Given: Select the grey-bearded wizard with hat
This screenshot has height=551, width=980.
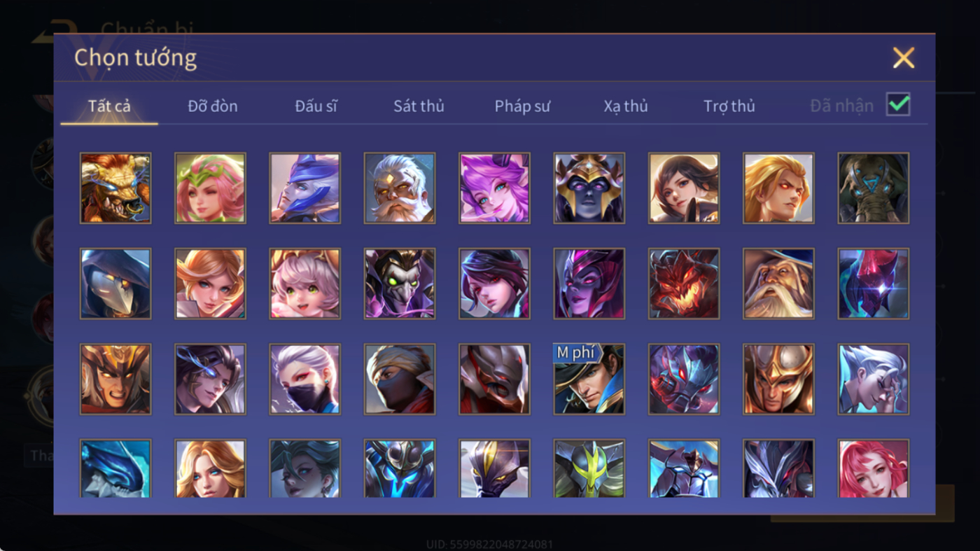Looking at the screenshot, I should point(778,284).
